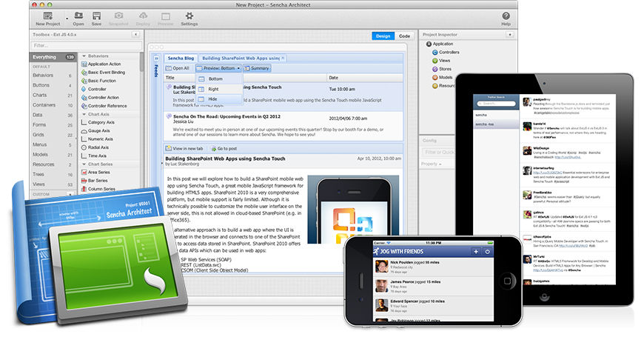Click the Go to post button

click(x=223, y=149)
